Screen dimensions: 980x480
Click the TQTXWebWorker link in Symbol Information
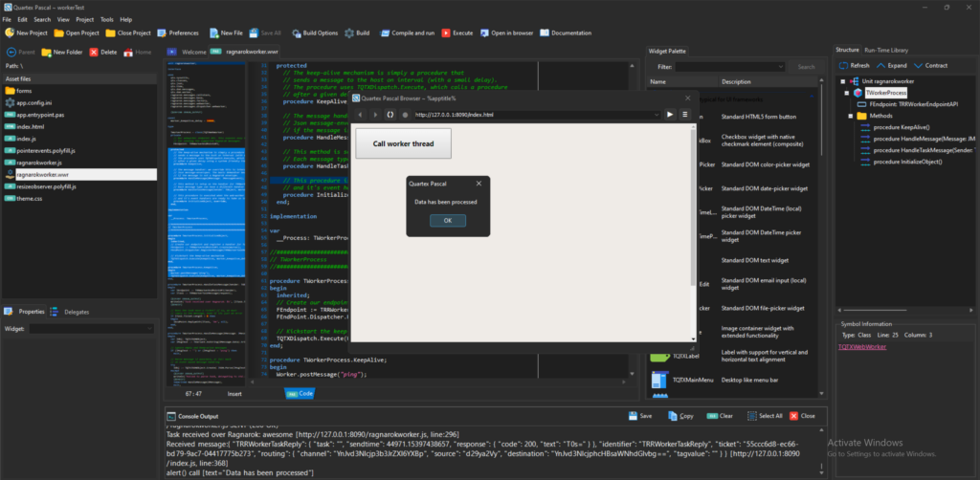(x=861, y=347)
